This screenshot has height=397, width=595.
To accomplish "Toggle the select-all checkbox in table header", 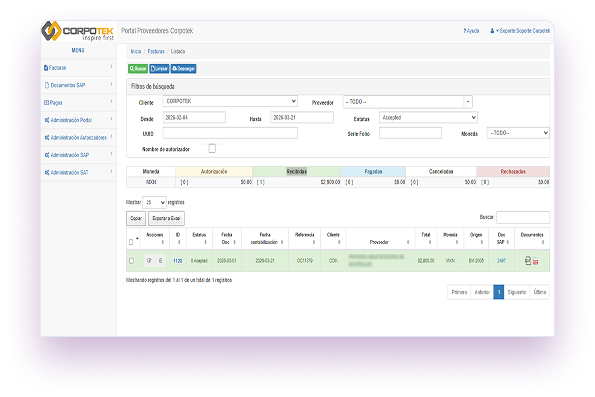I will [x=131, y=242].
